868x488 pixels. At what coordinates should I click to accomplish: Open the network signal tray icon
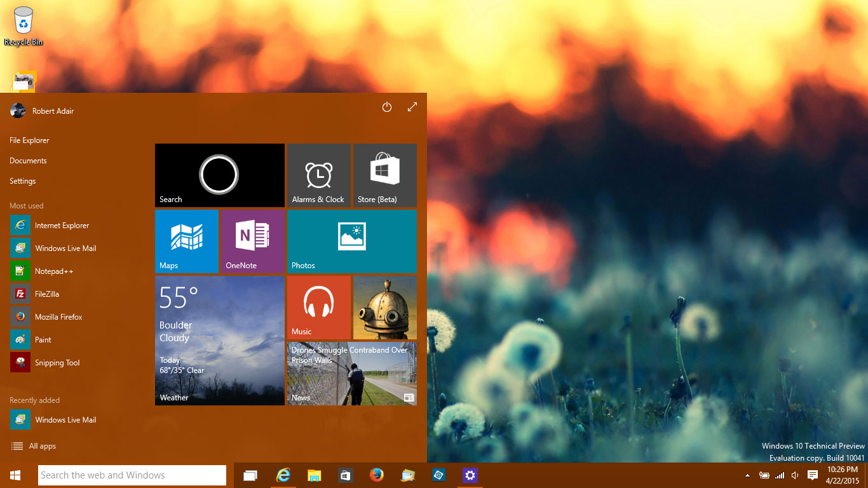(x=780, y=475)
